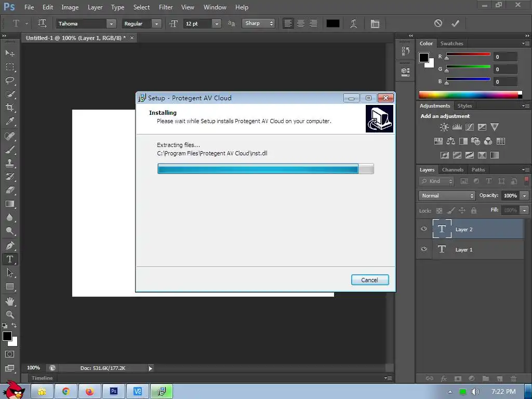Select the Healing Brush tool
This screenshot has width=532, height=399.
(9, 136)
